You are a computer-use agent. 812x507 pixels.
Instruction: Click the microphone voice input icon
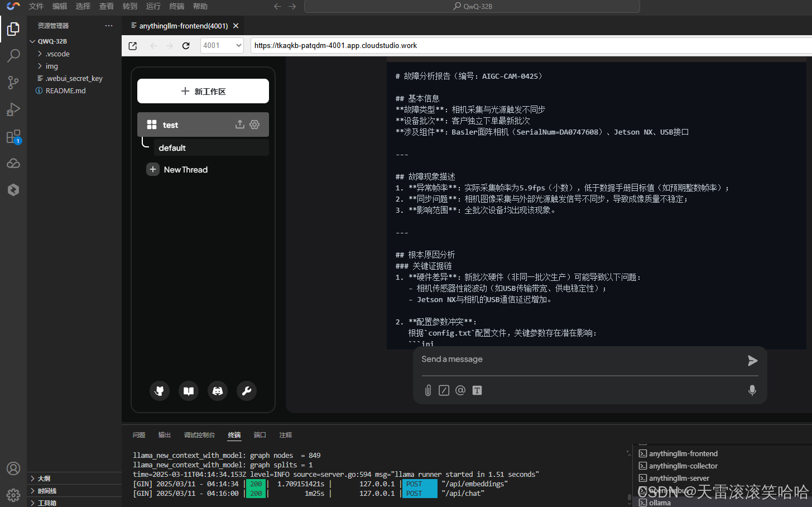click(x=752, y=390)
